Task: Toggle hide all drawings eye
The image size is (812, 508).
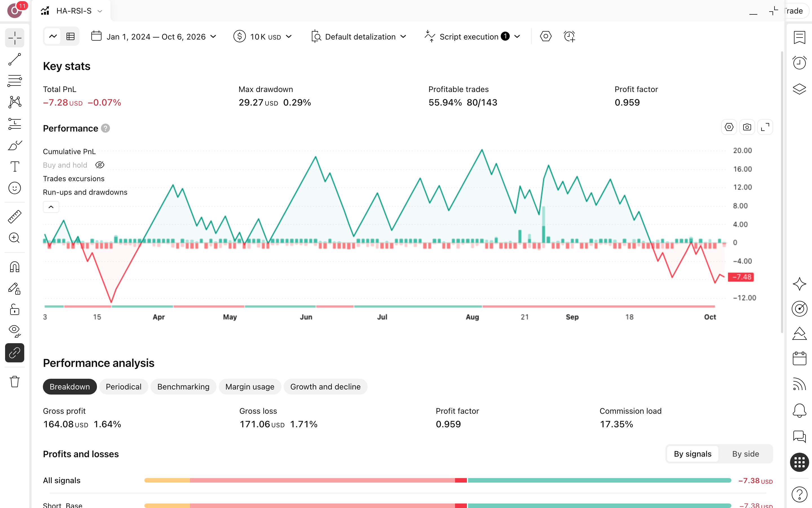Action: [14, 331]
